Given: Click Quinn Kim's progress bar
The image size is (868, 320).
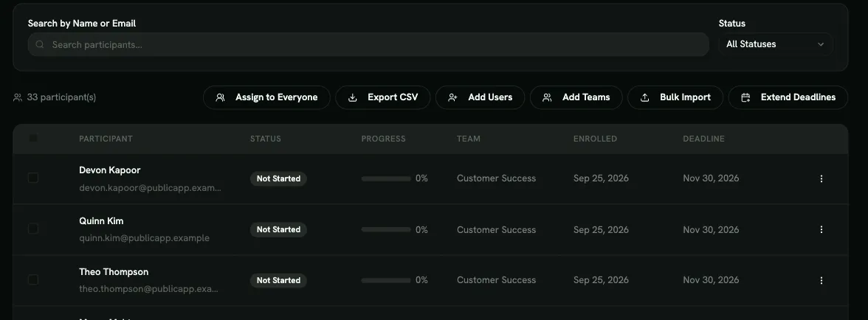Looking at the screenshot, I should click(386, 229).
